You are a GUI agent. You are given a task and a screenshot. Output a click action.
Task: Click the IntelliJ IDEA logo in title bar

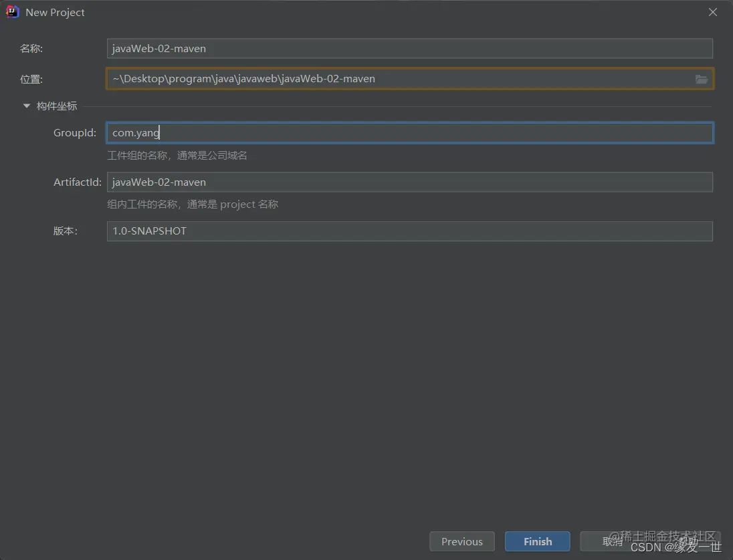(x=12, y=12)
